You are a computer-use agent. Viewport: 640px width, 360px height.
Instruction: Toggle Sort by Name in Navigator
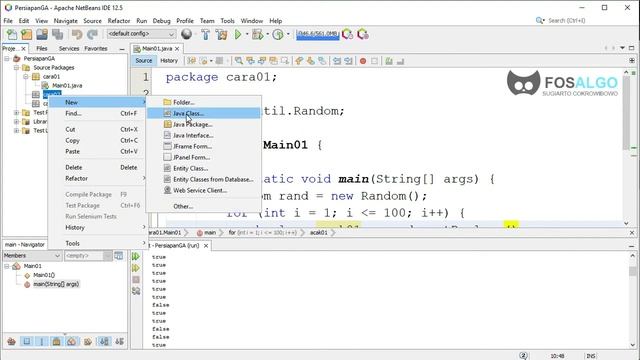[x=104, y=341]
